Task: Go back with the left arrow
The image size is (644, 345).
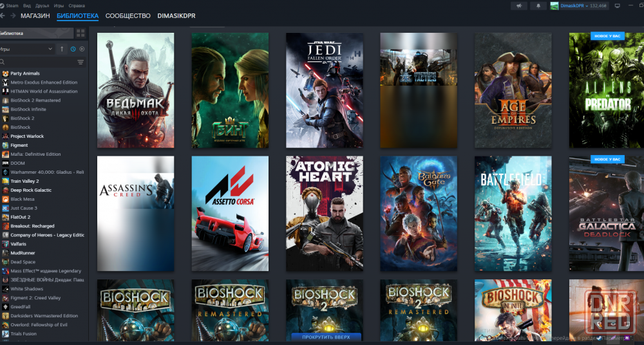Action: click(2, 15)
